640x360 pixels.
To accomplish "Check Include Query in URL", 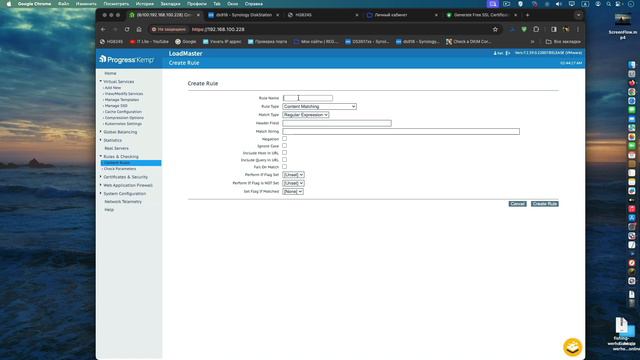I will (284, 160).
